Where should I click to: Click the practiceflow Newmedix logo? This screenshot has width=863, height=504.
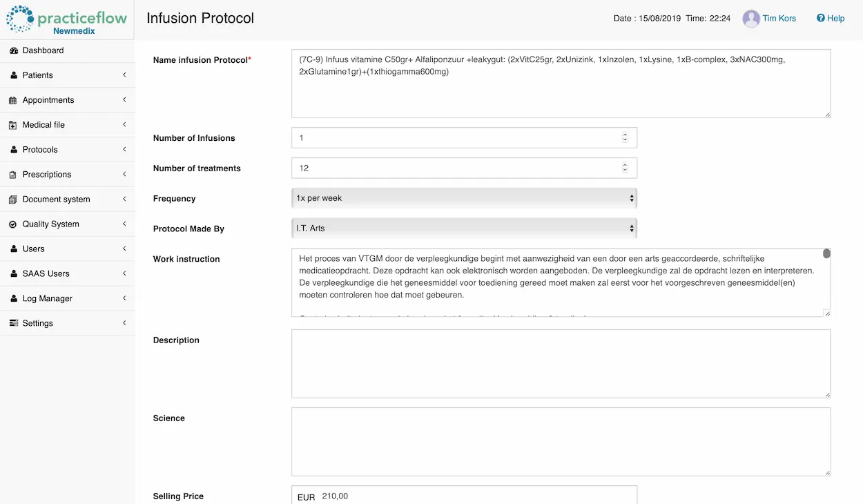tap(67, 19)
